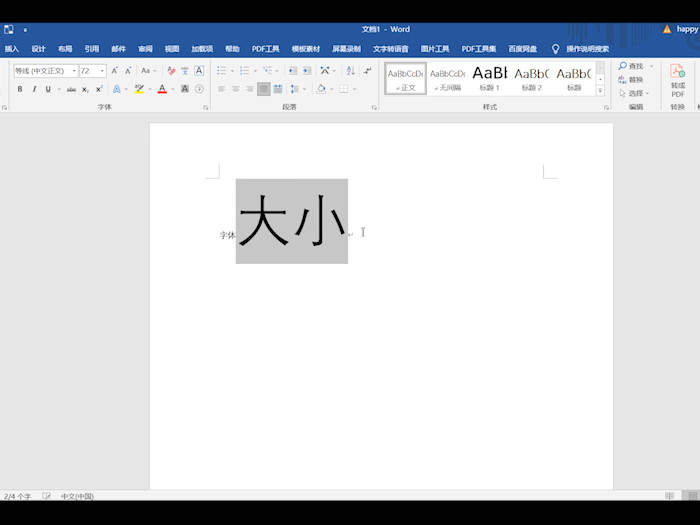Image resolution: width=700 pixels, height=525 pixels.
Task: Select the 标题 2 style
Action: [532, 79]
